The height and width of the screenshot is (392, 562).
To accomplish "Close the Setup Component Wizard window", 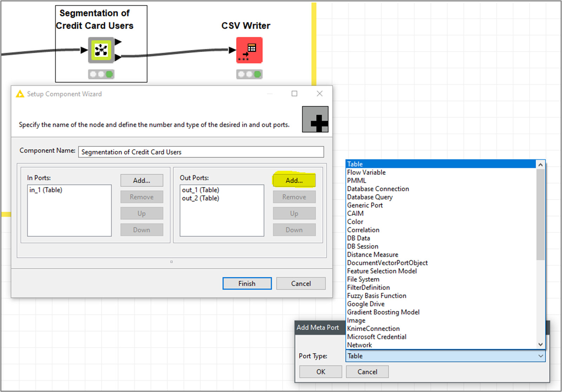I will (x=319, y=93).
